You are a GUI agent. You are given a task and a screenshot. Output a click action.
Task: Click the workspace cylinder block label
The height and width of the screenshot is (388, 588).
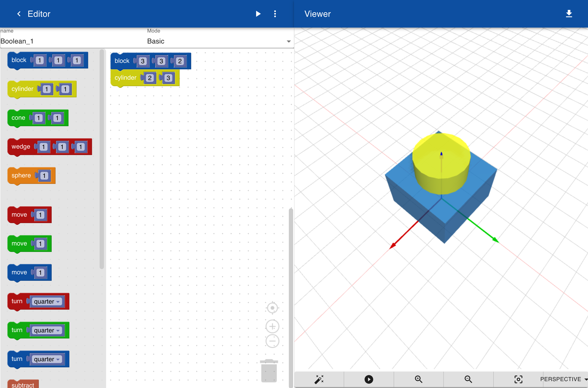point(125,78)
